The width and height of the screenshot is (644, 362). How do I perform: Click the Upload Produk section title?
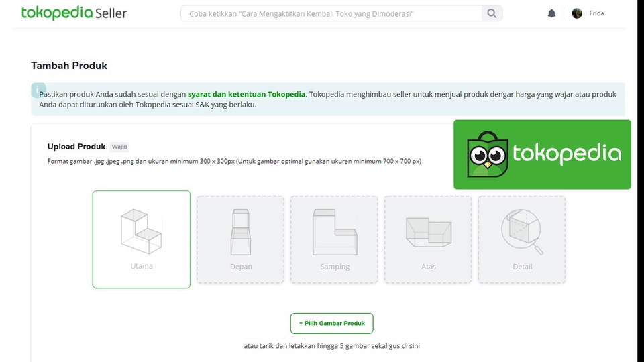coord(76,147)
